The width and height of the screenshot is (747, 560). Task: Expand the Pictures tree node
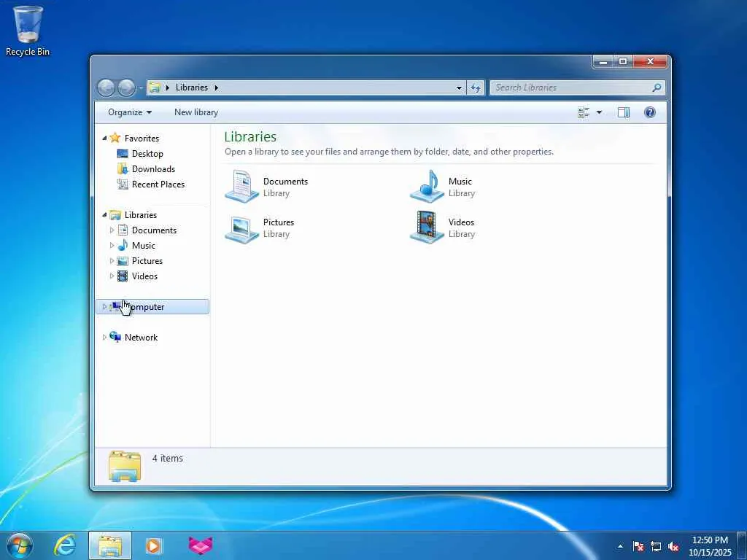click(x=112, y=260)
